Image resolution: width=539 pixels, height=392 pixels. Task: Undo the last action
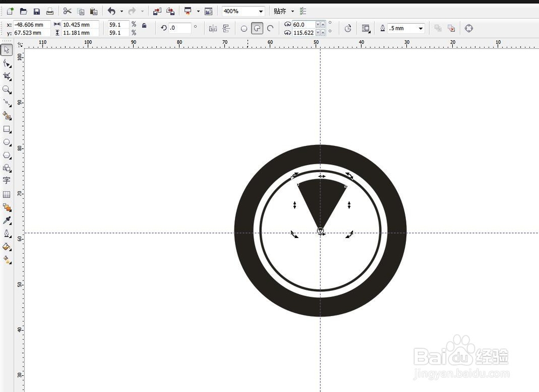pyautogui.click(x=112, y=11)
